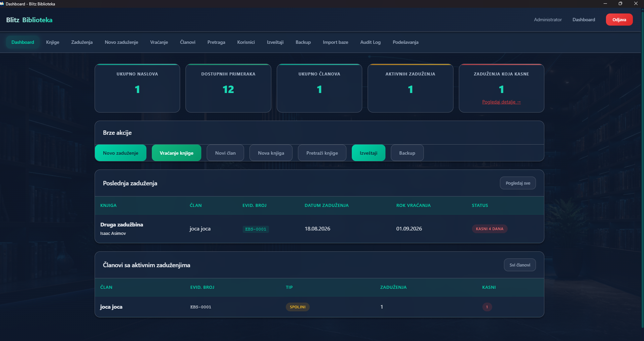Image resolution: width=644 pixels, height=341 pixels.
Task: Click the Administrator label in the header
Action: [548, 20]
